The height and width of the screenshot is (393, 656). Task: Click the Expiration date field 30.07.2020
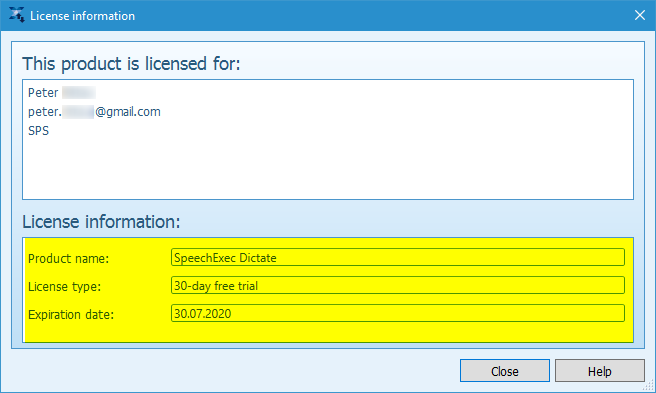click(x=397, y=313)
